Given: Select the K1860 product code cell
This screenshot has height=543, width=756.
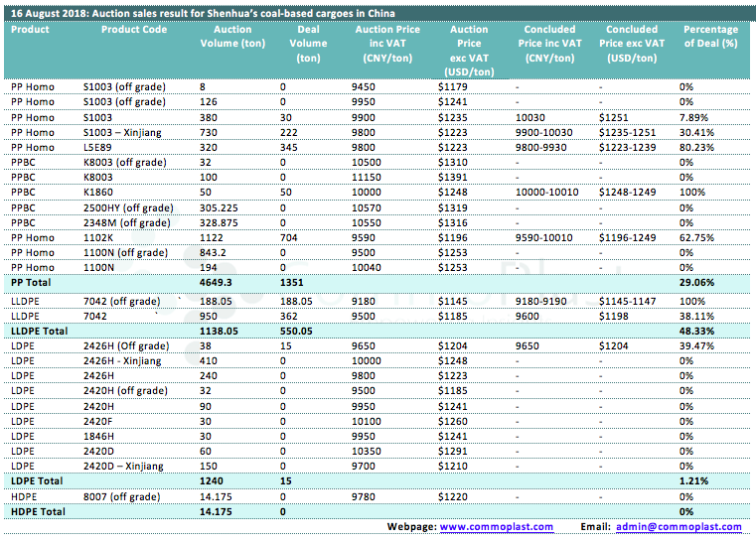Looking at the screenshot, I should tap(101, 193).
